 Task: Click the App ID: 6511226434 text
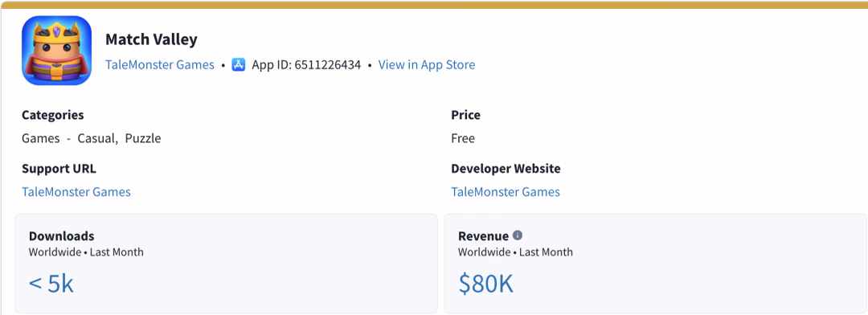[x=306, y=65]
